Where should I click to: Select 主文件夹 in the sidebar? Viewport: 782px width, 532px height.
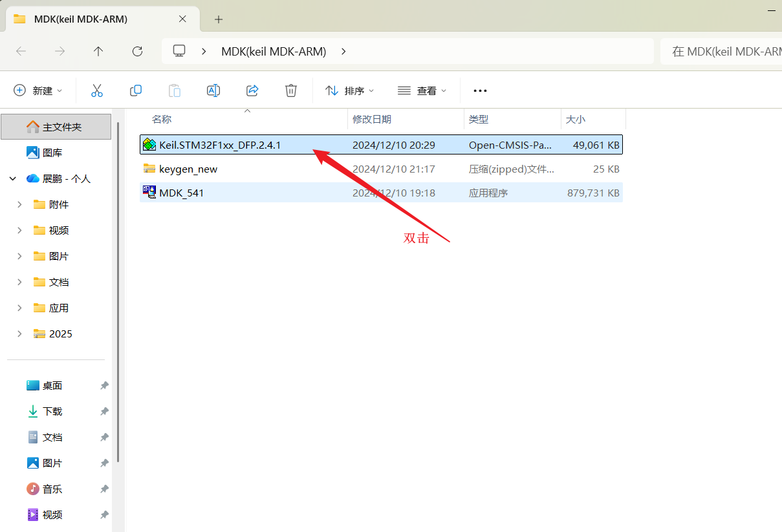[x=56, y=127]
